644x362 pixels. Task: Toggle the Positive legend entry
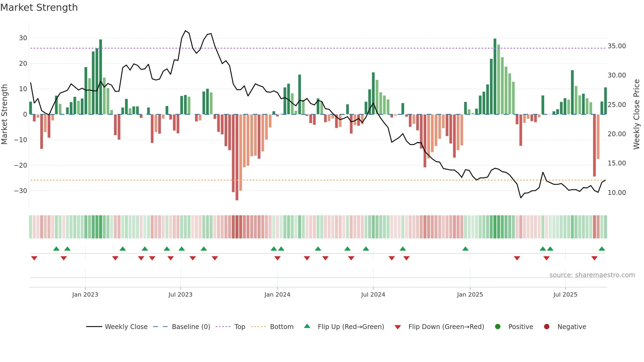tap(514, 327)
